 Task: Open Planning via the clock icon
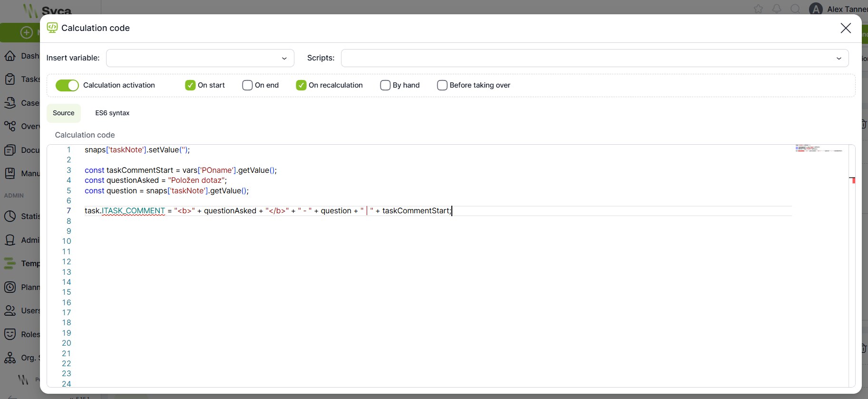click(x=10, y=287)
